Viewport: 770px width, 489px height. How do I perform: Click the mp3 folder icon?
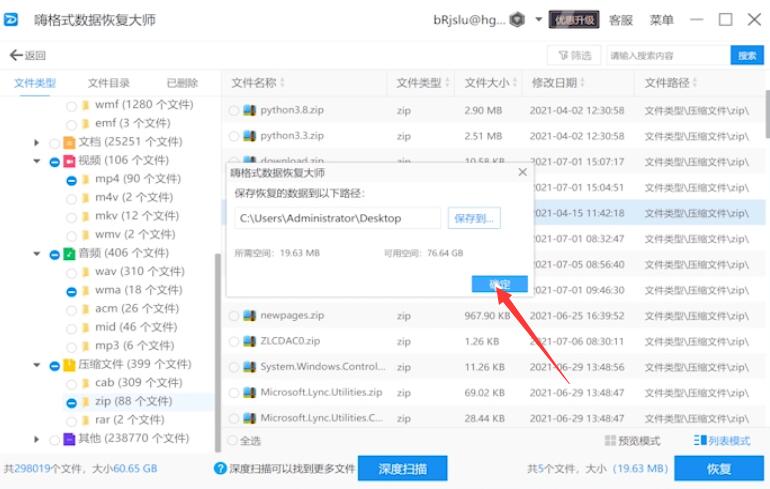[x=86, y=346]
